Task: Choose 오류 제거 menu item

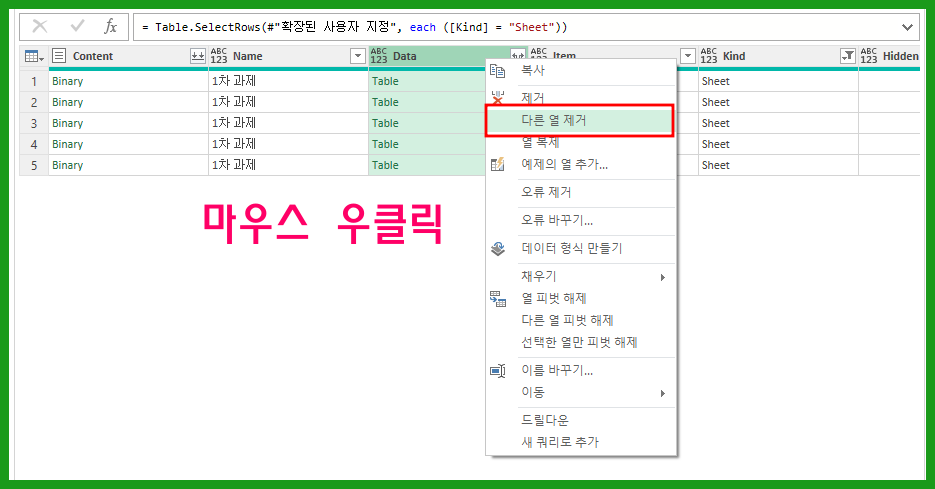Action: [x=581, y=192]
